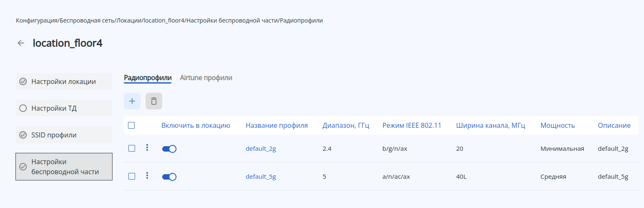Sort by Название профиля column header
644x208 pixels.
tap(276, 125)
